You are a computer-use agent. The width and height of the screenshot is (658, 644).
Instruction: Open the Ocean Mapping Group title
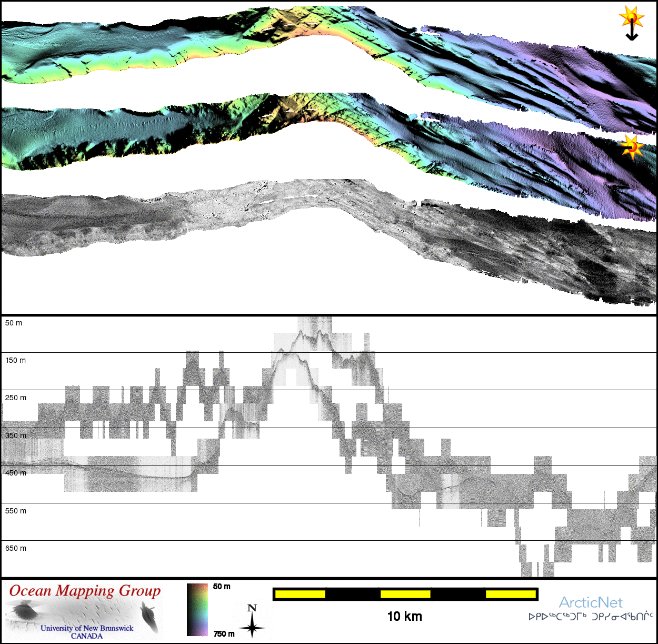coord(85,591)
